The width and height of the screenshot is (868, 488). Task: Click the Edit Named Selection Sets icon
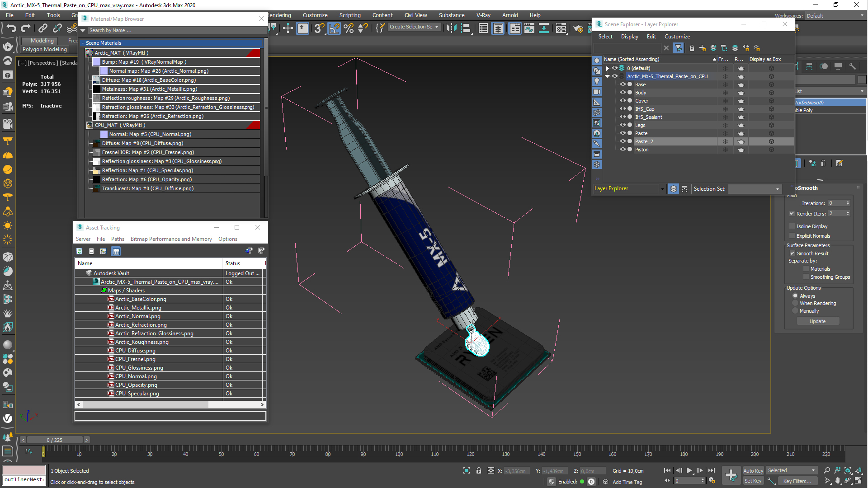tap(380, 28)
